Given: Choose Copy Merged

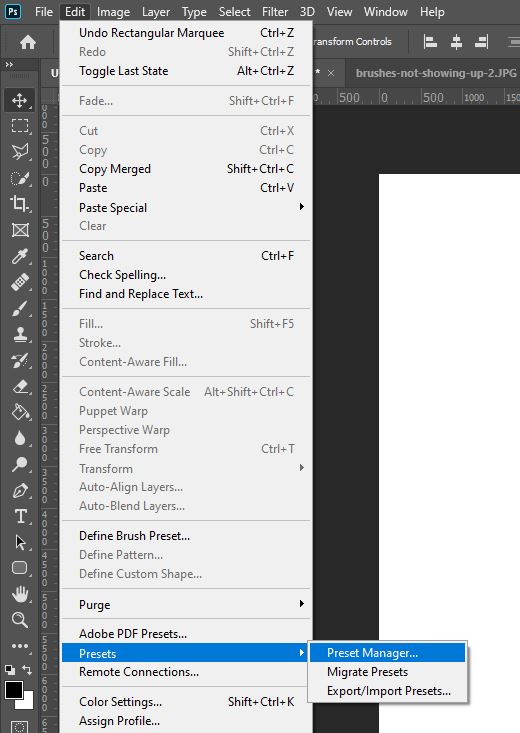Looking at the screenshot, I should click(187, 169).
